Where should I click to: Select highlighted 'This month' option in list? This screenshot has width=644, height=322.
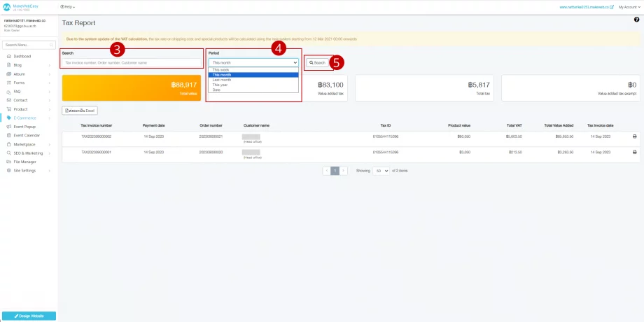[253, 75]
